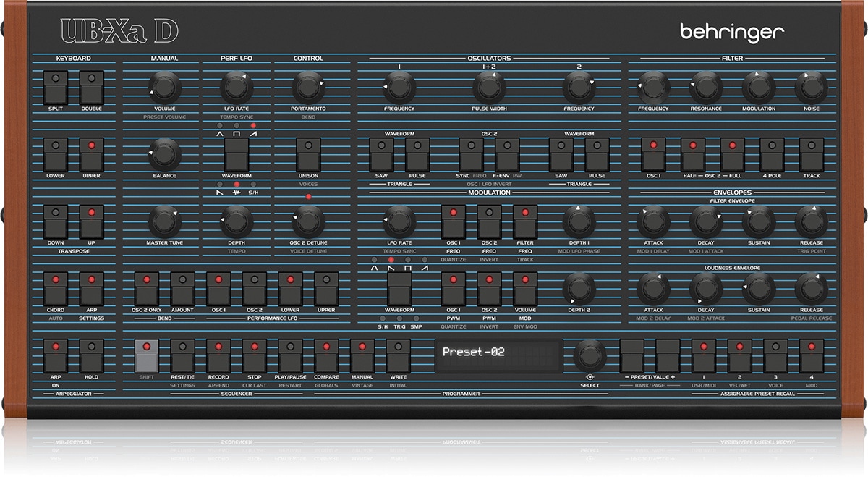This screenshot has height=477, width=868.
Task: Click the PULSE WIDTH knob
Action: [489, 87]
